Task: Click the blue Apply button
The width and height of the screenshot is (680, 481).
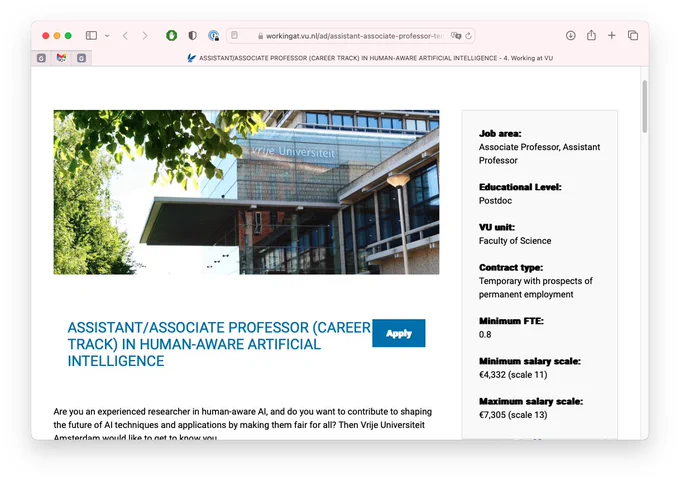Action: (x=399, y=333)
